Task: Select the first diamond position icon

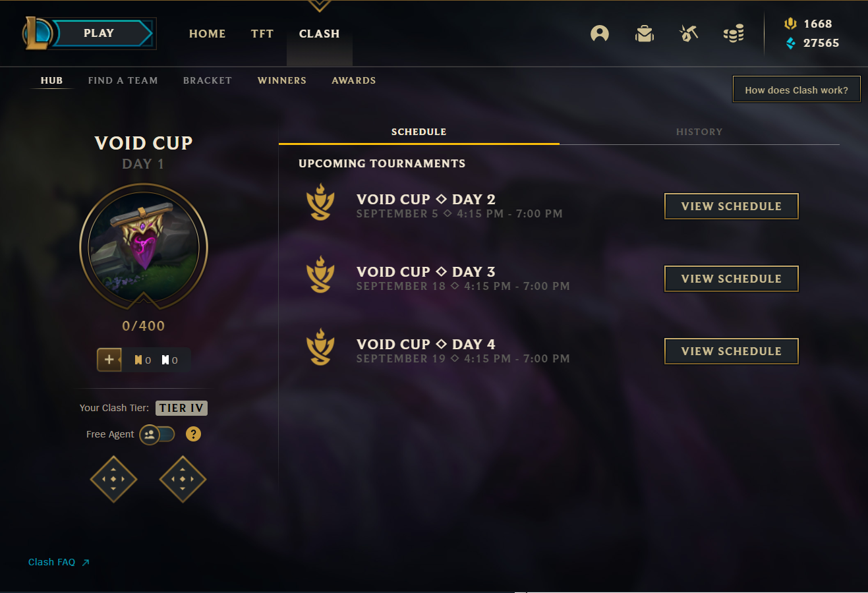Action: pyautogui.click(x=113, y=479)
